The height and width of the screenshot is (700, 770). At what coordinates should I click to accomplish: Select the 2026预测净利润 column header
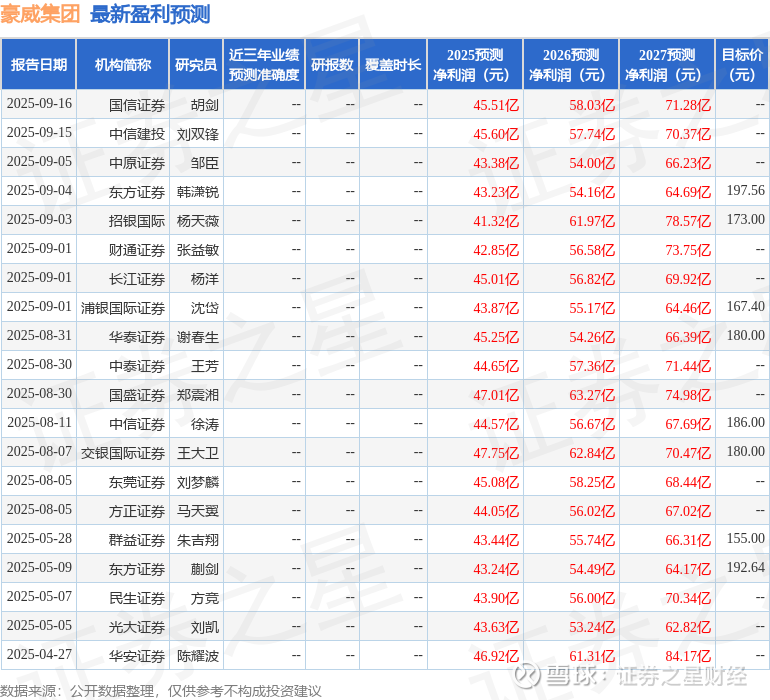click(x=571, y=64)
